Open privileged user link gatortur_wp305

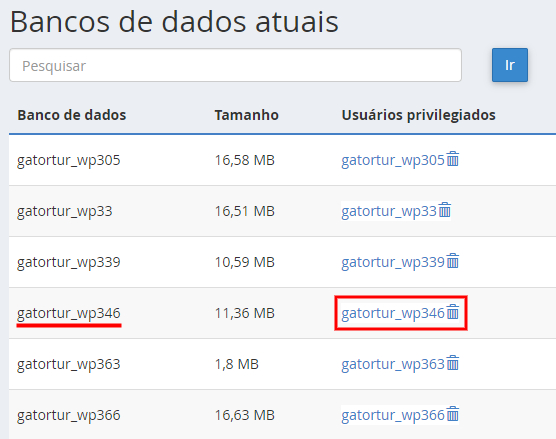393,160
